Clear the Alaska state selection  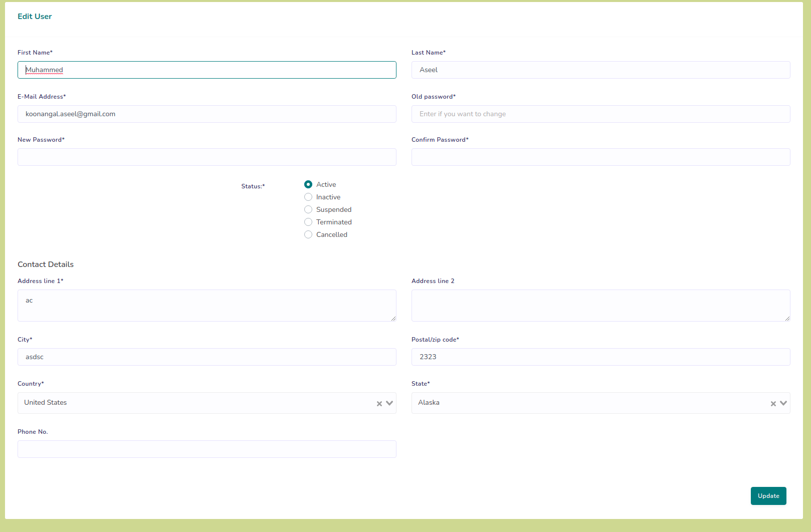(773, 404)
